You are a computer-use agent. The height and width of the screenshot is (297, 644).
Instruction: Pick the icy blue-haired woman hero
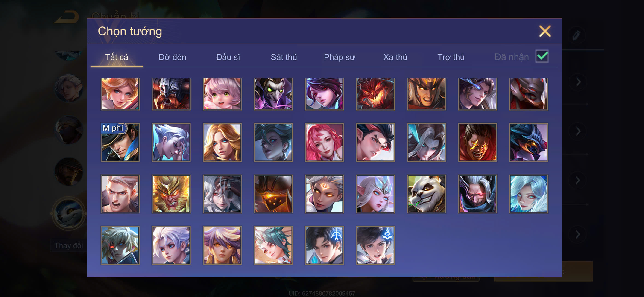(529, 194)
